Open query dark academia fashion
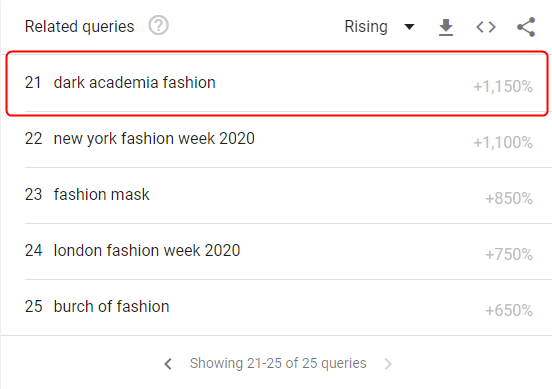This screenshot has width=552, height=389. click(134, 83)
